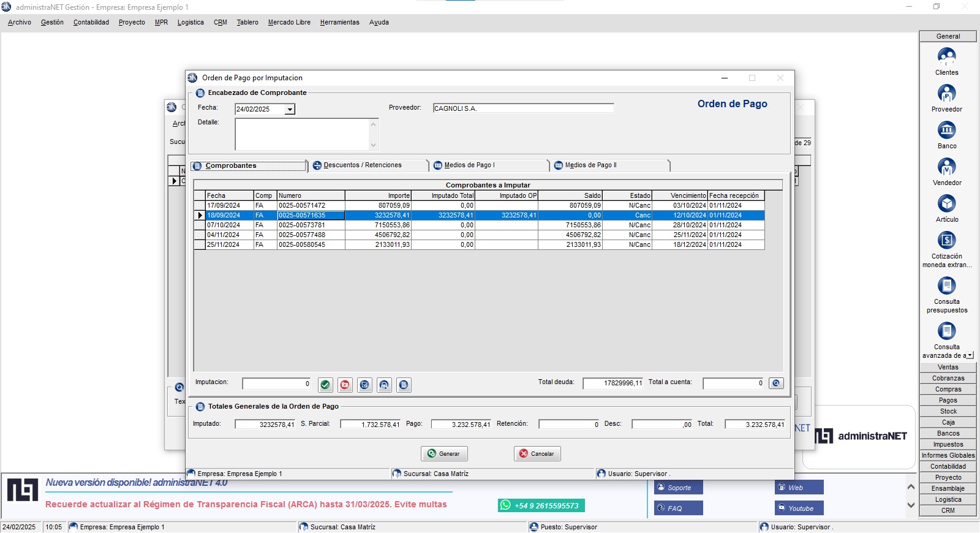Expand the Informes Globales sidebar section
Screen dimensions: 980x533
click(x=948, y=455)
